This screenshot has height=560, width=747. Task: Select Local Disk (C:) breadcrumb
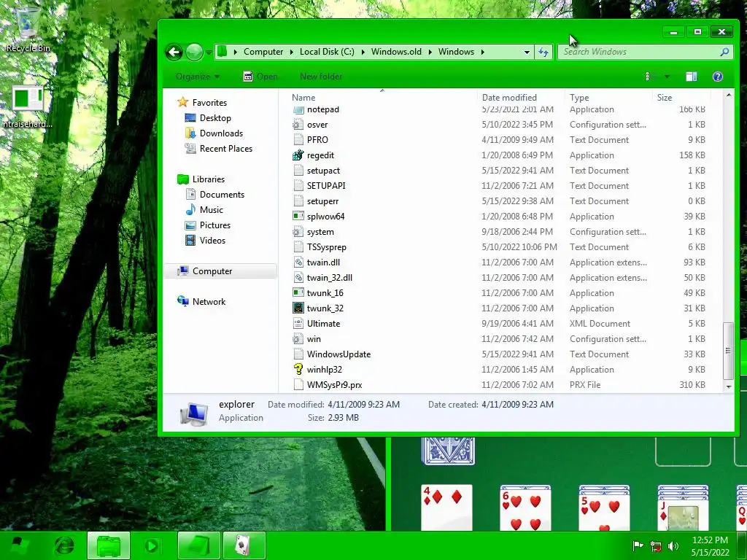point(327,52)
